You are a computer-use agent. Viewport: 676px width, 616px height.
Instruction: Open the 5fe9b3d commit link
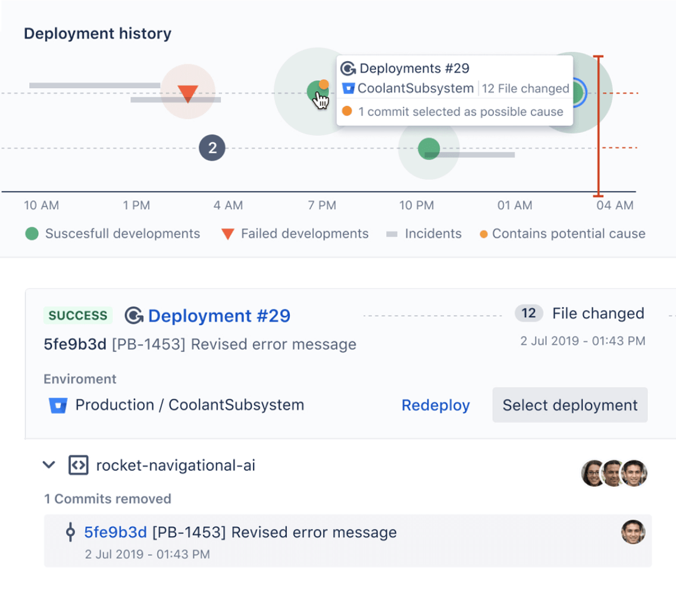tap(115, 532)
